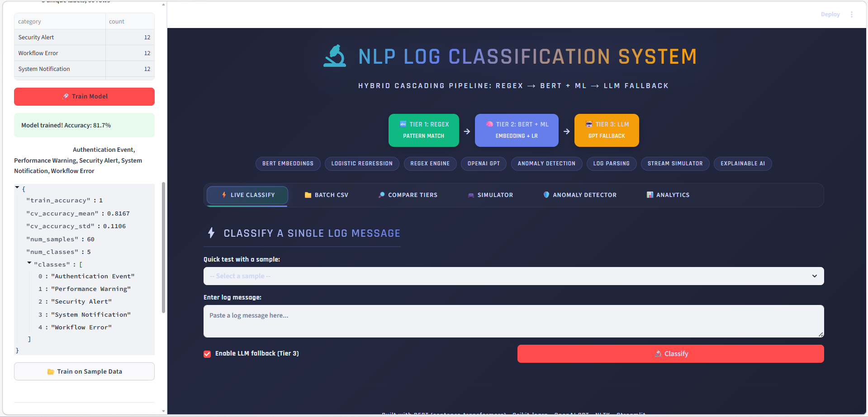Click the Tier 2 BERT brain icon
868x417 pixels.
489,124
